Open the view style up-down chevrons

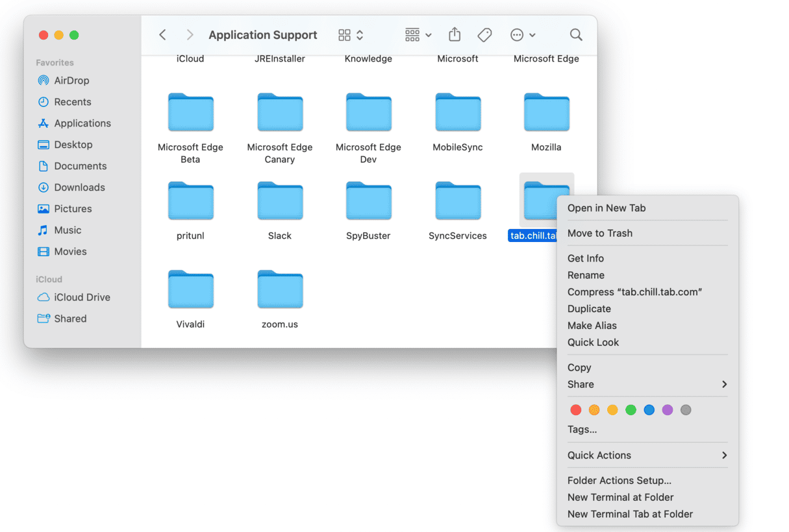coord(360,35)
